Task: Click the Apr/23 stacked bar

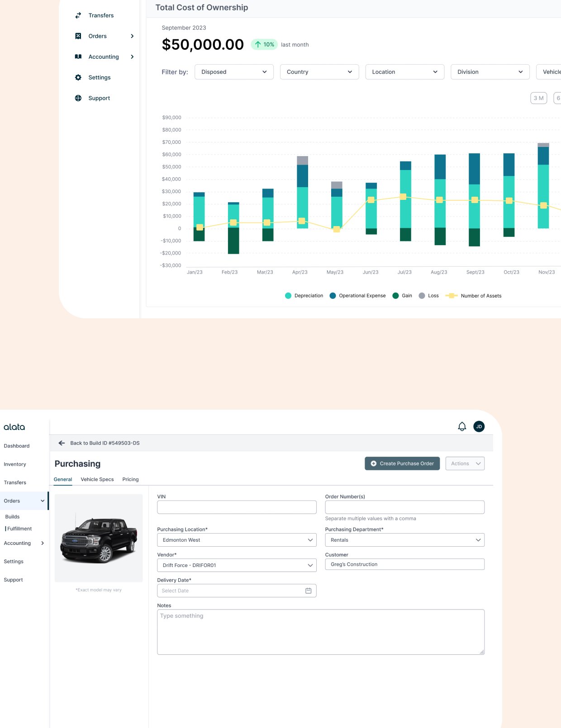Action: pos(303,192)
